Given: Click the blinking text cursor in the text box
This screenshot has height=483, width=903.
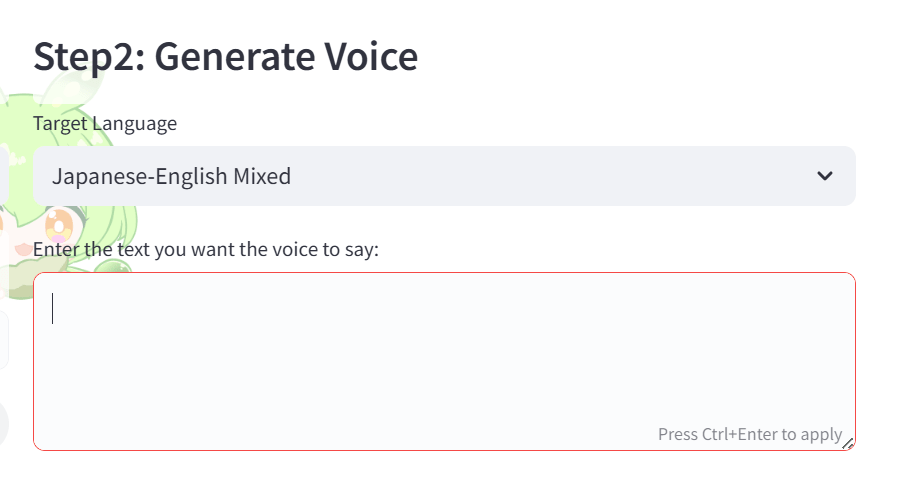Looking at the screenshot, I should tap(53, 309).
